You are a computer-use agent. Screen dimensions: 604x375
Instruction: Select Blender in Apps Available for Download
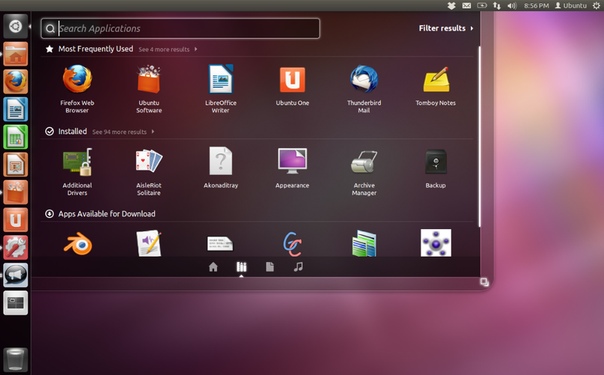(x=78, y=243)
